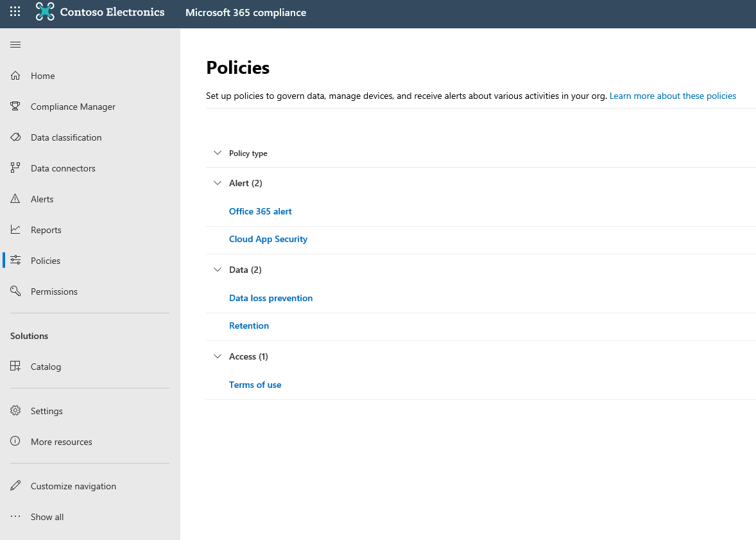This screenshot has width=756, height=540.
Task: Open the Solutions Catalog
Action: click(x=46, y=366)
